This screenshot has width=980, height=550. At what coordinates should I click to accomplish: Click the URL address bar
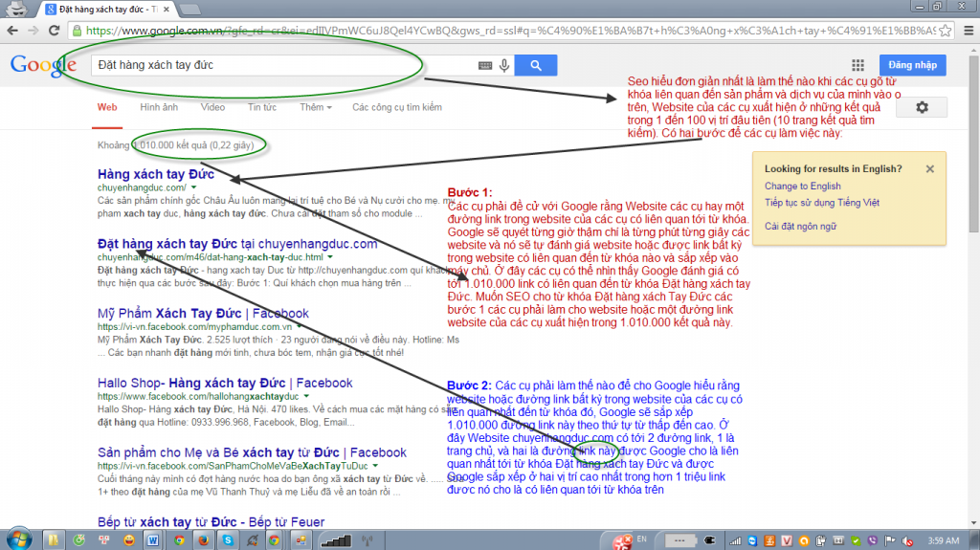tap(503, 30)
